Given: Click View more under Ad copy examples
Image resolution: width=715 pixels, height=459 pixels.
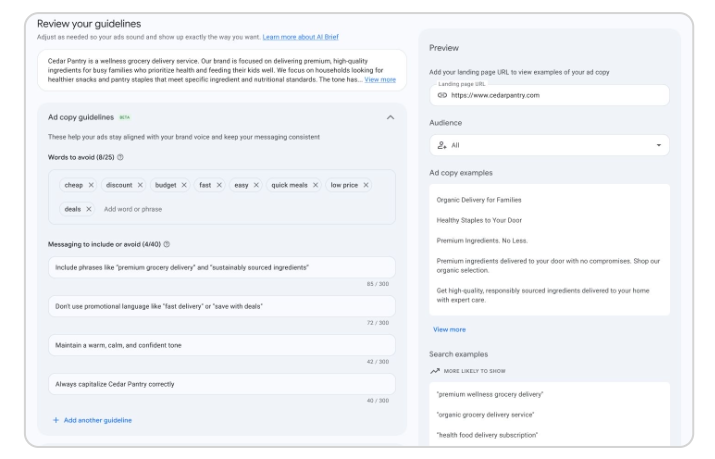Looking at the screenshot, I should click(x=449, y=330).
